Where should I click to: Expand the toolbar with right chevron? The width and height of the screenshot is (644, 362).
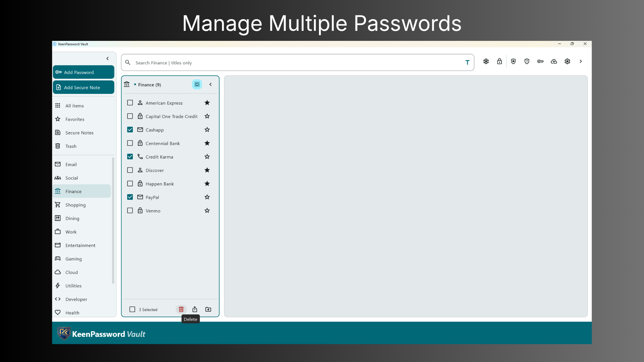tap(581, 61)
